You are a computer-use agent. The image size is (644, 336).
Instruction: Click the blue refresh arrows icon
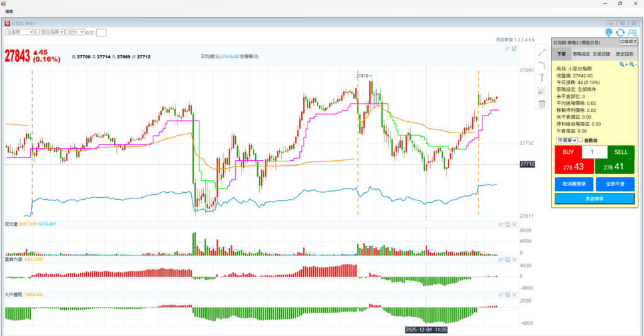[x=620, y=32]
